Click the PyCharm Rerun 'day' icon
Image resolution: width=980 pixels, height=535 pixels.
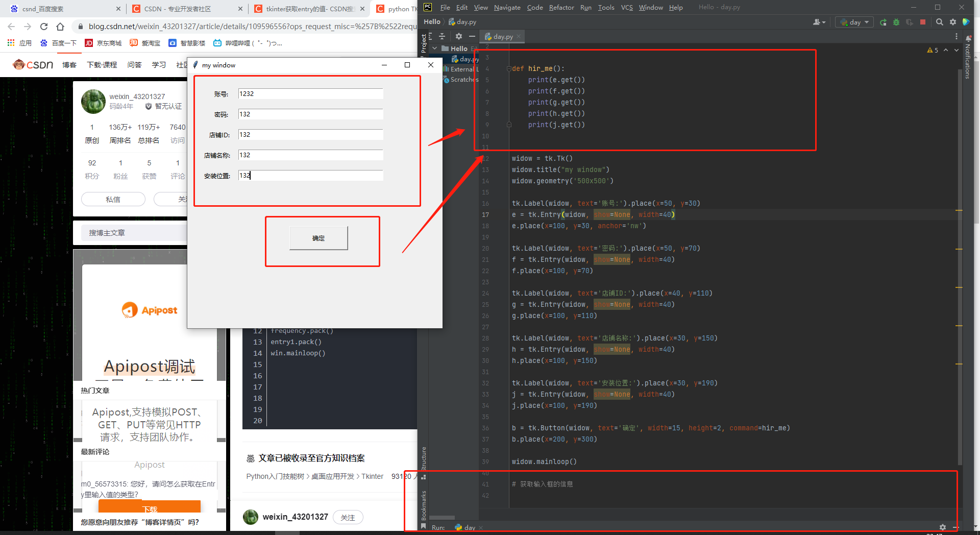coord(883,22)
